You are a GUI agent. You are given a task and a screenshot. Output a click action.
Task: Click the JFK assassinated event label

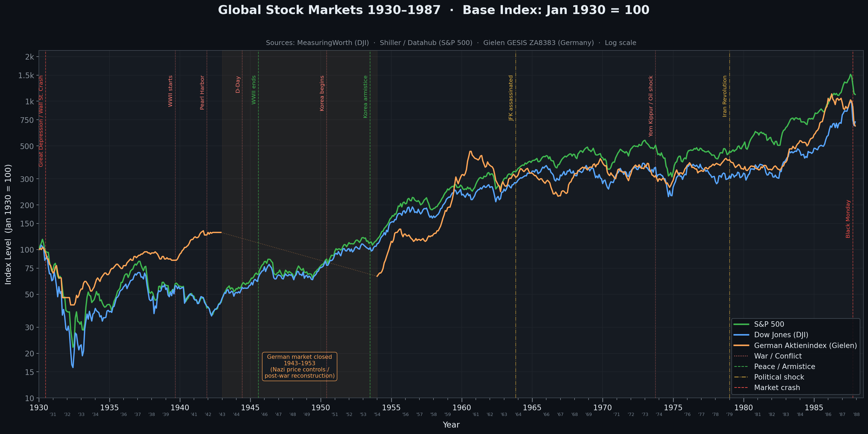click(511, 98)
